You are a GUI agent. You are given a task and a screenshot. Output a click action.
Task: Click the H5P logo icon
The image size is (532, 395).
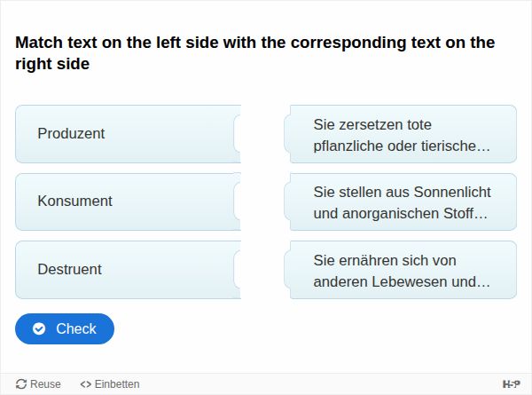(512, 384)
